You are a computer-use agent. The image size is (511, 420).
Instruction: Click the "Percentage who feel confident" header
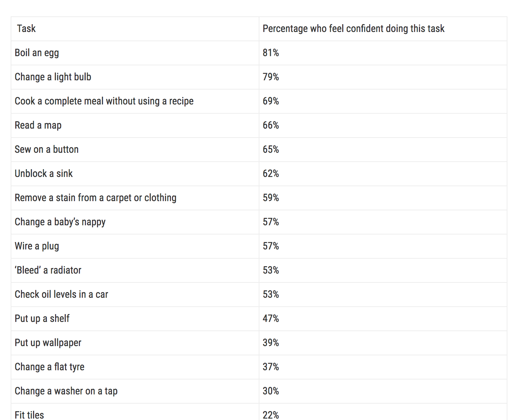coord(353,29)
